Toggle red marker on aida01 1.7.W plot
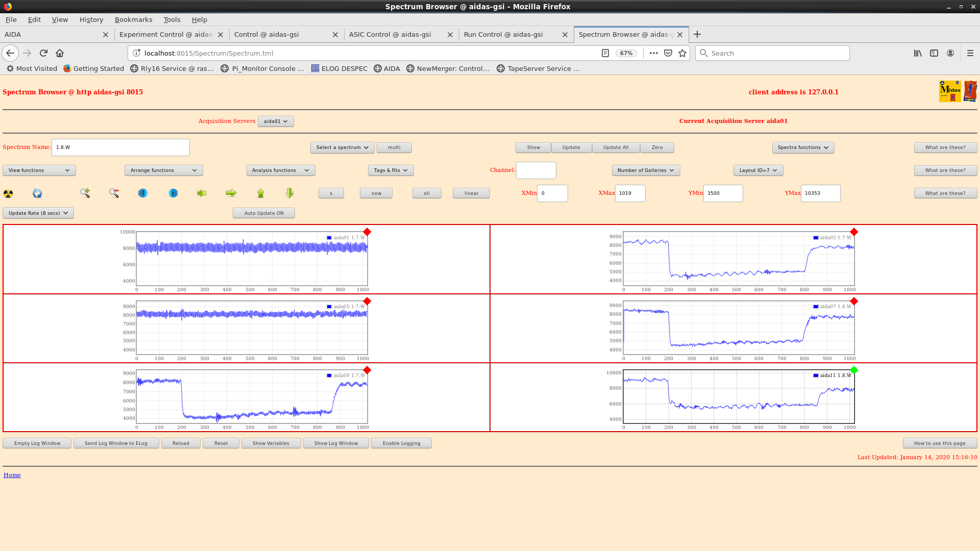This screenshot has height=551, width=980. (x=367, y=232)
